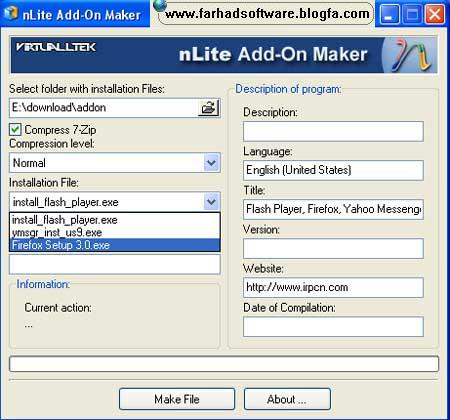
Task: Collapse the Installation File dropdown arrow
Action: (x=211, y=202)
